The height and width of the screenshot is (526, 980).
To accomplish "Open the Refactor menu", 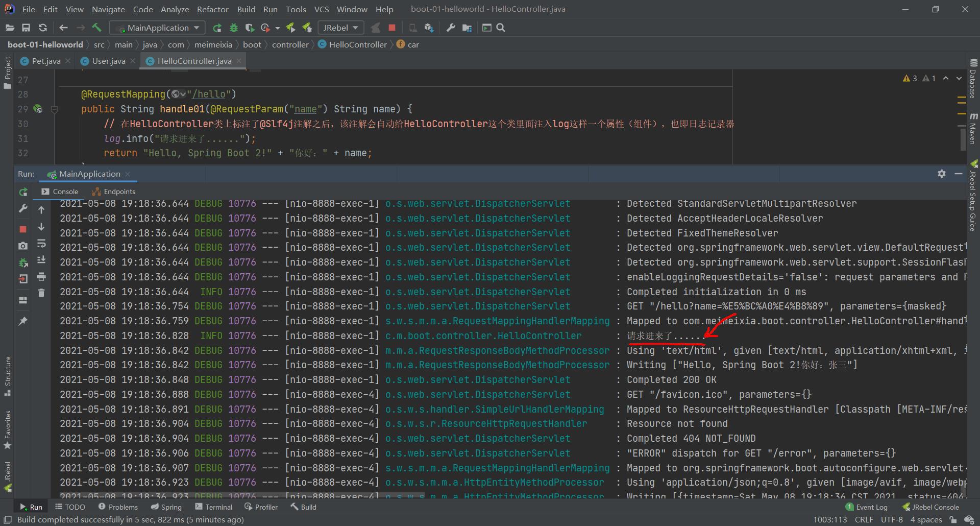I will pos(212,9).
